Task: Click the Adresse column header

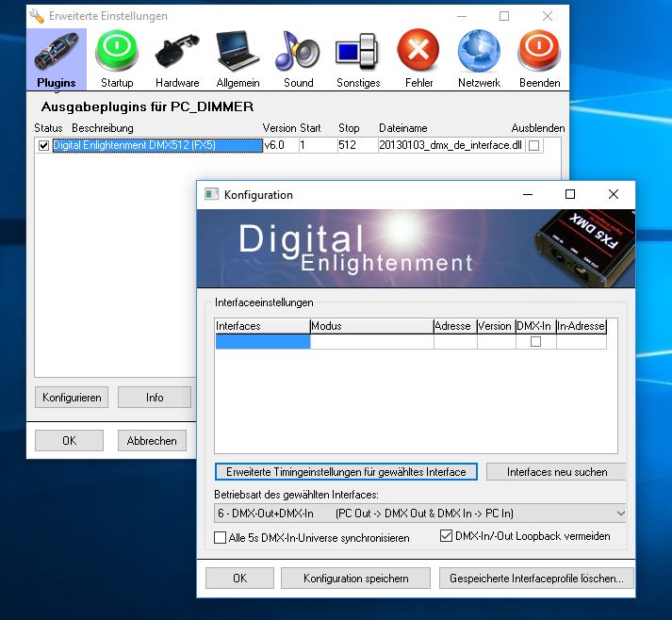Action: 455,326
